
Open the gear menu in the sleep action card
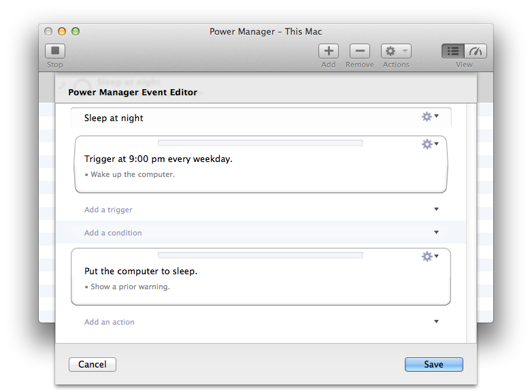tap(430, 257)
